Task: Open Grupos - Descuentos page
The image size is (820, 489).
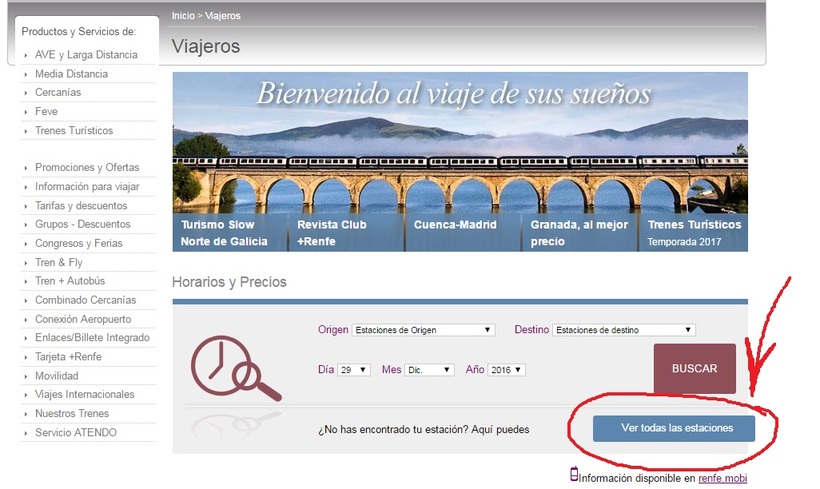Action: [83, 224]
